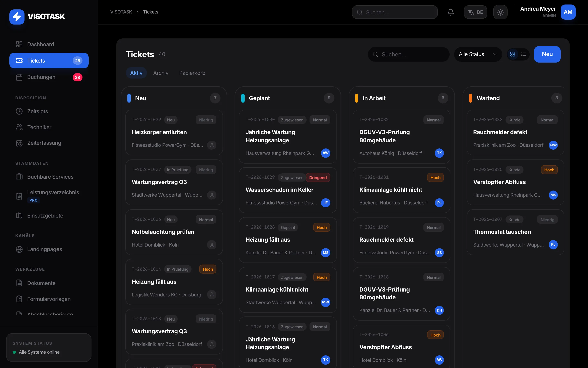Open Dokumente in the sidebar
This screenshot has height=368, width=588.
click(x=49, y=283)
